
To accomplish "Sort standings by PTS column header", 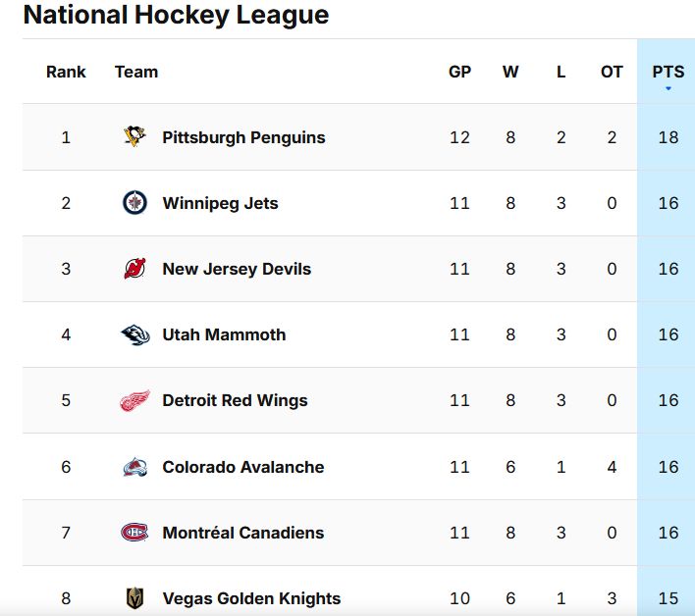I will (668, 72).
